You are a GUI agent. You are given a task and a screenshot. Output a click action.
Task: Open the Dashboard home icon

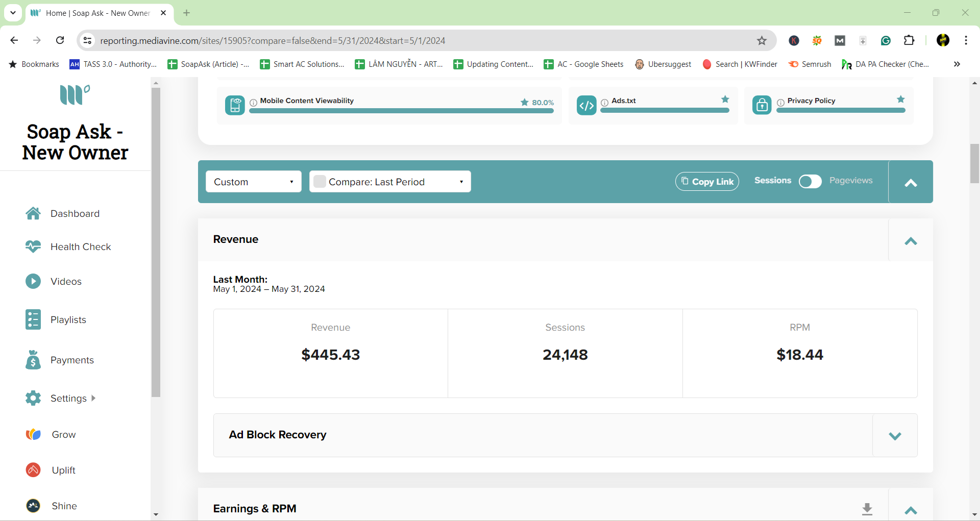point(33,213)
